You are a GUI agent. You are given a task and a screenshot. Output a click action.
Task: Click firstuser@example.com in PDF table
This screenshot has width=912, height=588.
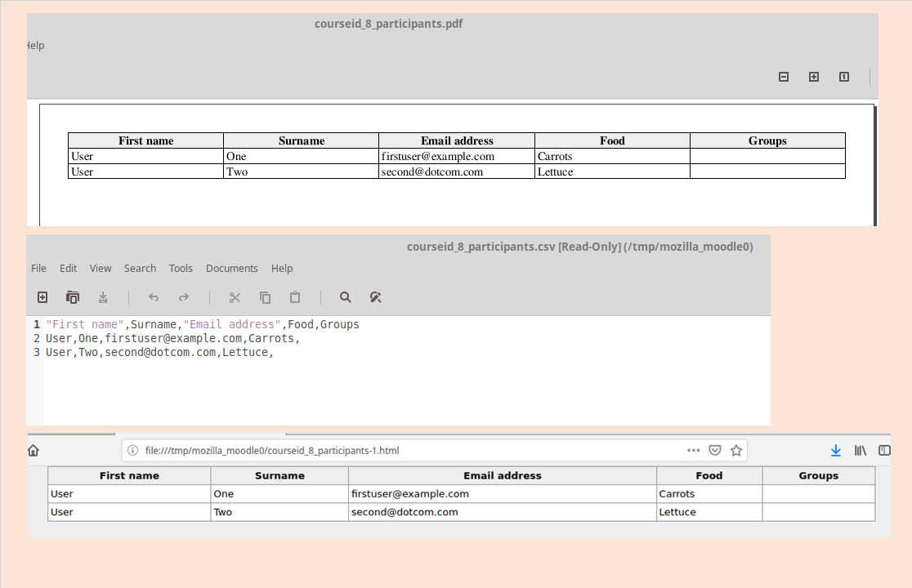pos(438,156)
